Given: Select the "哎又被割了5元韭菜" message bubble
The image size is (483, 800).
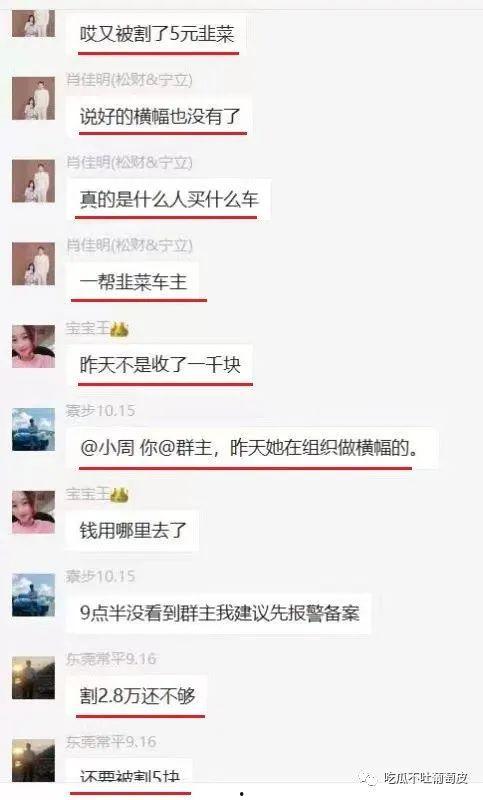Looking at the screenshot, I should [156, 34].
